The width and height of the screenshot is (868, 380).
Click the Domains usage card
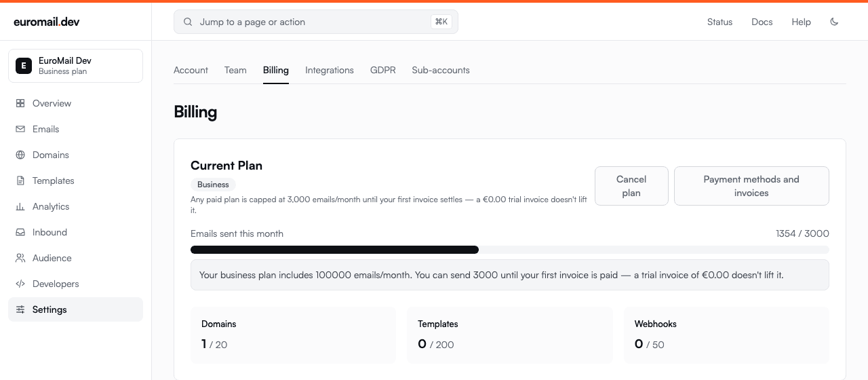click(293, 335)
